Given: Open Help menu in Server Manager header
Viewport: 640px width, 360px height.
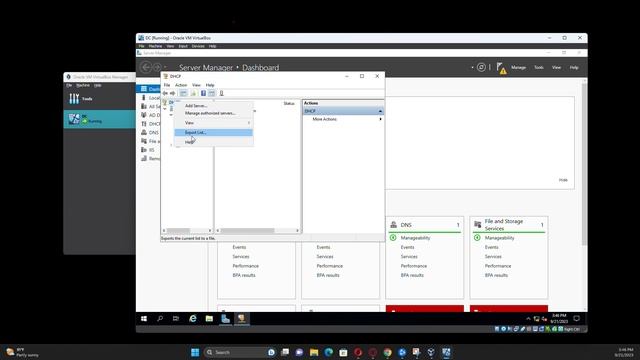Looking at the screenshot, I should click(574, 67).
